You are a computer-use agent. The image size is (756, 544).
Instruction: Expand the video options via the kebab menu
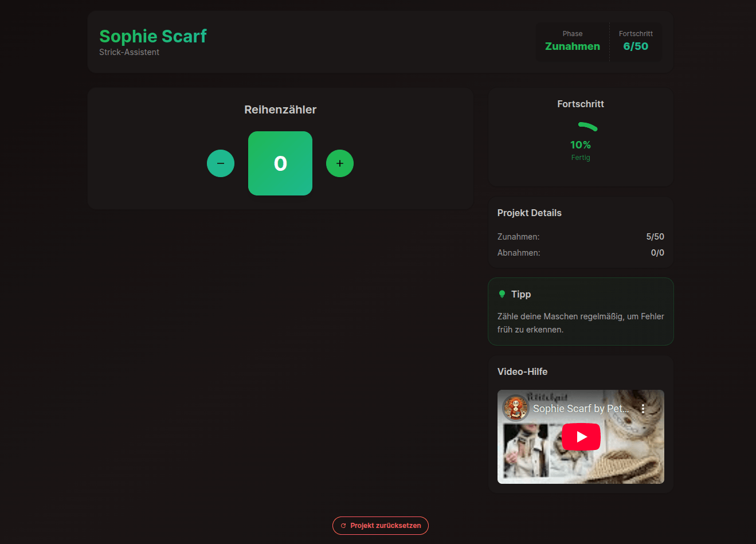643,408
